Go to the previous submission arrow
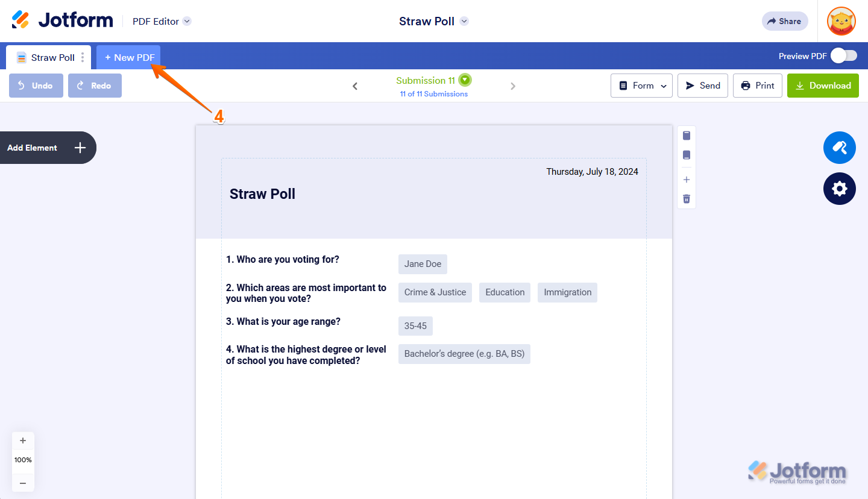Screen dimensions: 868x499 [355, 86]
